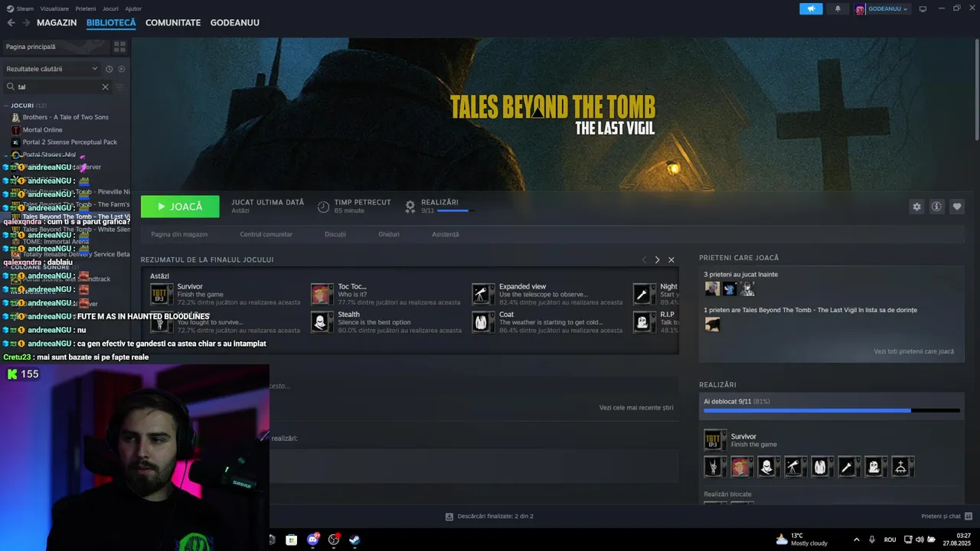Select the hand gesture achievement icon
980x551 pixels.
coord(714,466)
